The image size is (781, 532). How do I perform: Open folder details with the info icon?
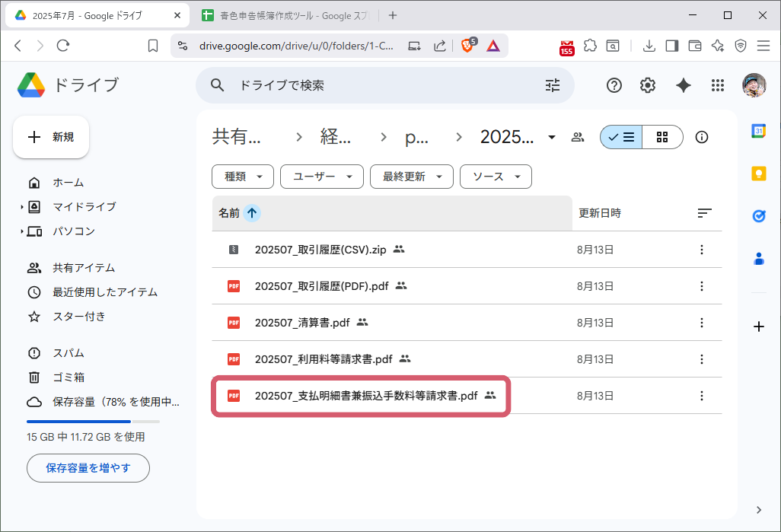click(701, 137)
